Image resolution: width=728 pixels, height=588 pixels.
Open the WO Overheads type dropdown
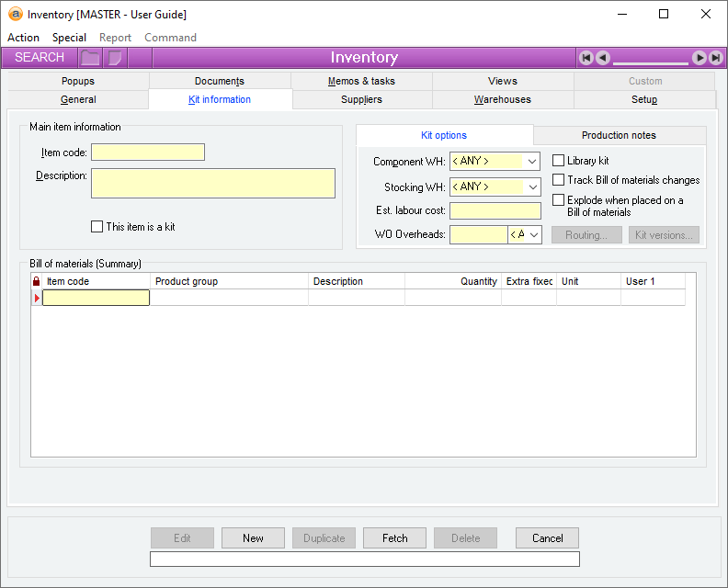tap(533, 235)
